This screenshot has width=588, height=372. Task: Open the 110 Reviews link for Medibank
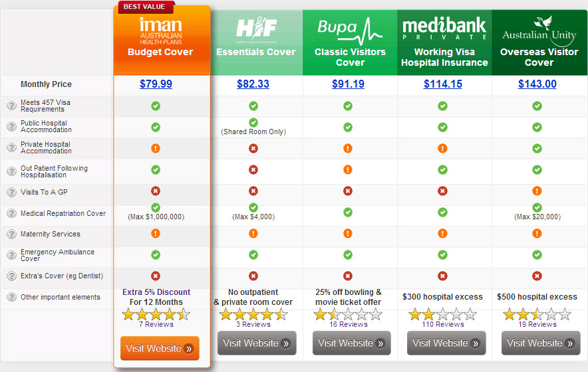point(442,324)
